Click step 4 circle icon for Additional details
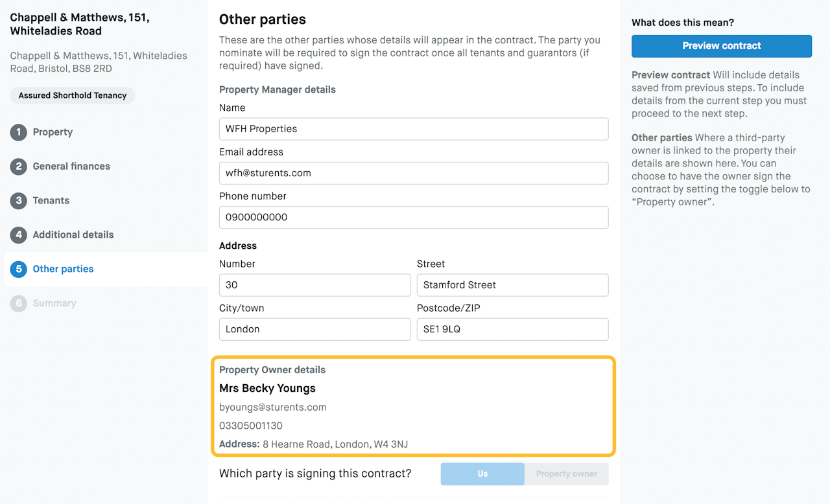Viewport: 830px width, 504px height. point(18,235)
